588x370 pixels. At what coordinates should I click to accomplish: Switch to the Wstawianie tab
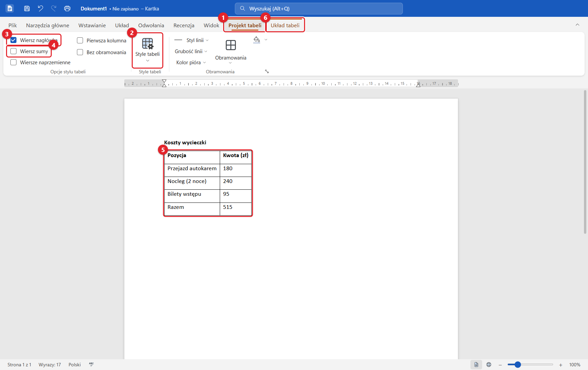[92, 25]
